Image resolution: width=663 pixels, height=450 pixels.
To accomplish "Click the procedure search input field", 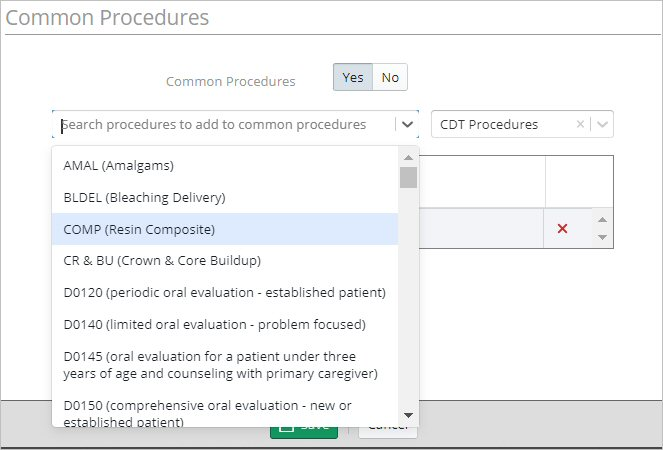I will (224, 124).
